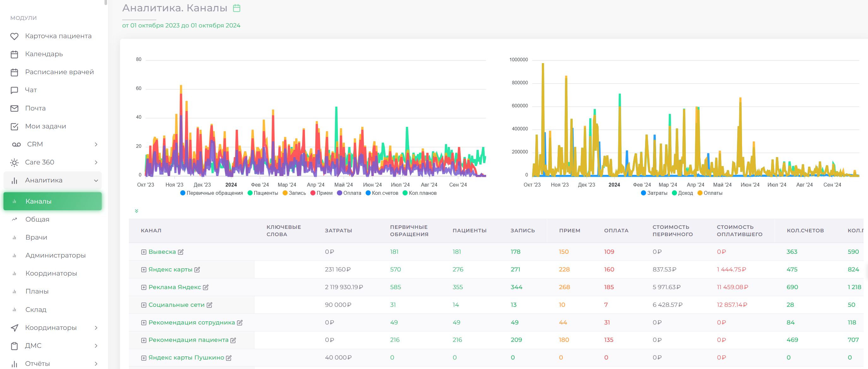Edit the Реклама Яндекс channel pencil icon
The height and width of the screenshot is (369, 868).
coord(206,287)
